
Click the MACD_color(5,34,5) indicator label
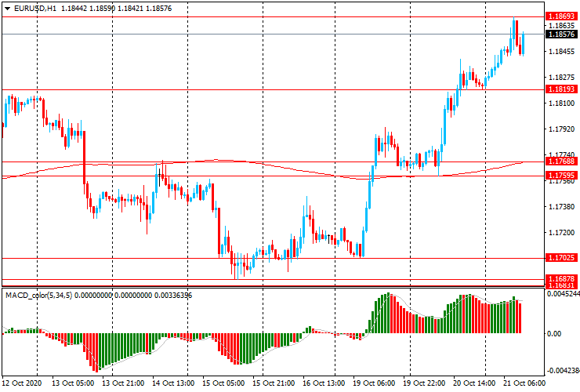click(39, 296)
